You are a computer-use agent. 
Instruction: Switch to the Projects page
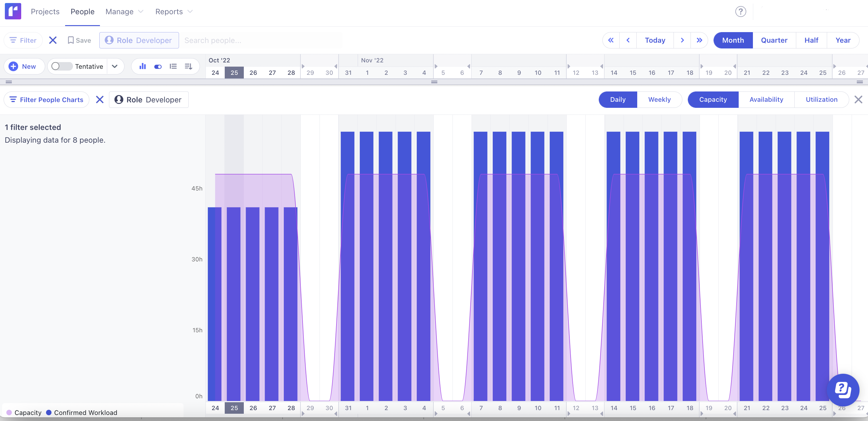(45, 11)
